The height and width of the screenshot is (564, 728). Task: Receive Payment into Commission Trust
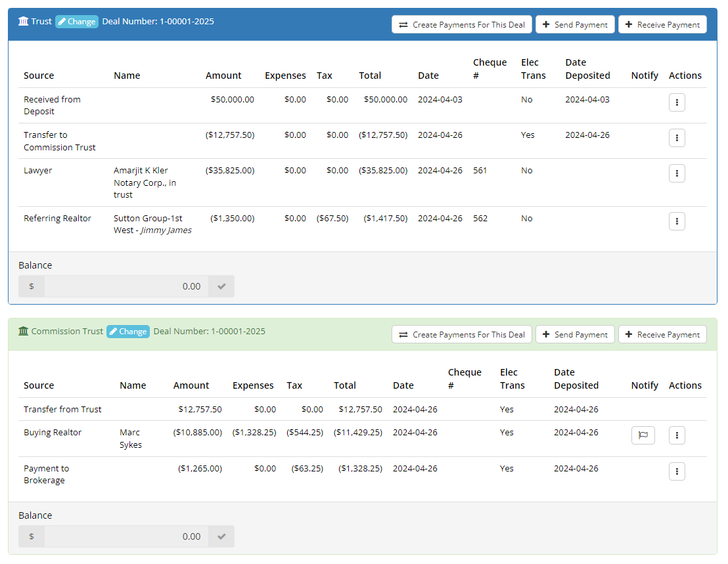pos(662,334)
